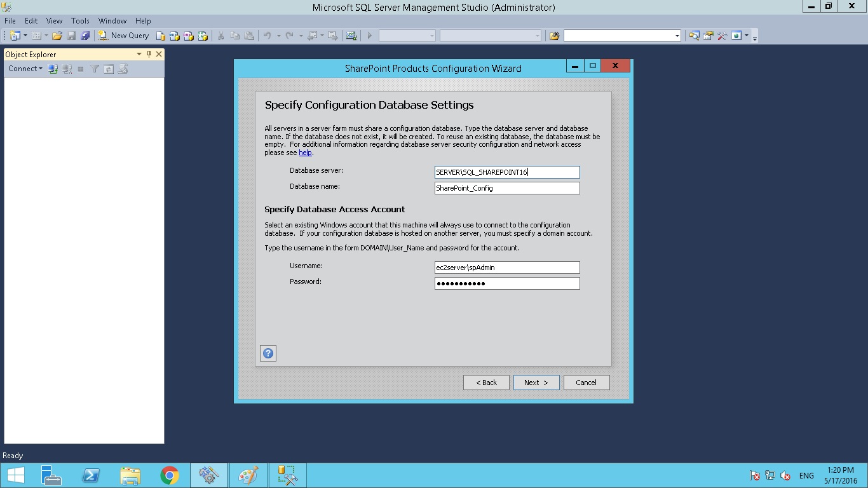Select the Connect Object Explorer icon
This screenshot has width=868, height=488.
coord(53,68)
